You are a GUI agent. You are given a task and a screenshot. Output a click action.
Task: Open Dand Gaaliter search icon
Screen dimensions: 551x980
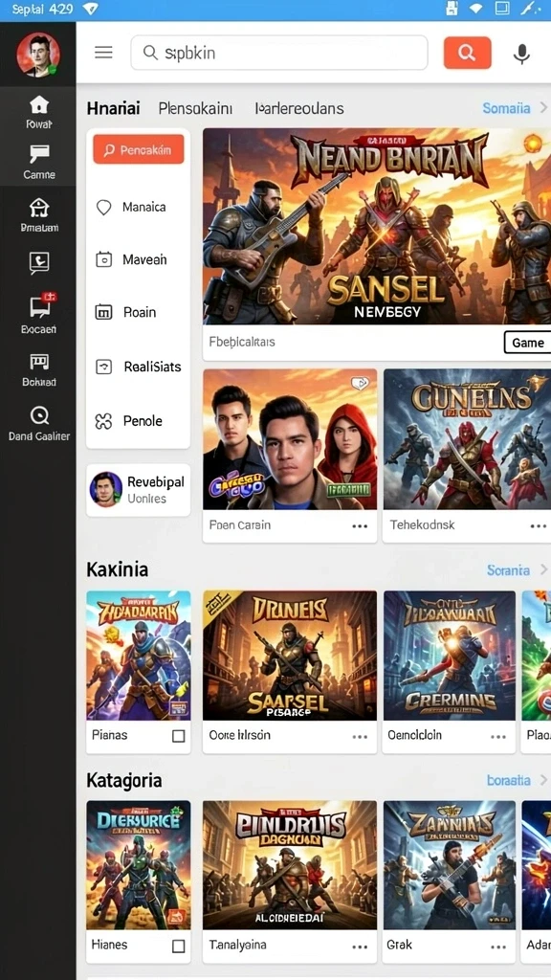pyautogui.click(x=38, y=415)
